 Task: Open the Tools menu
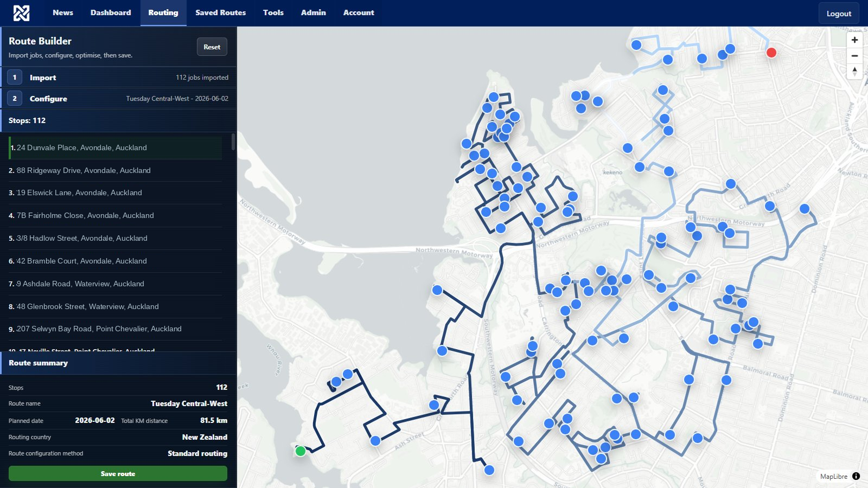(273, 12)
